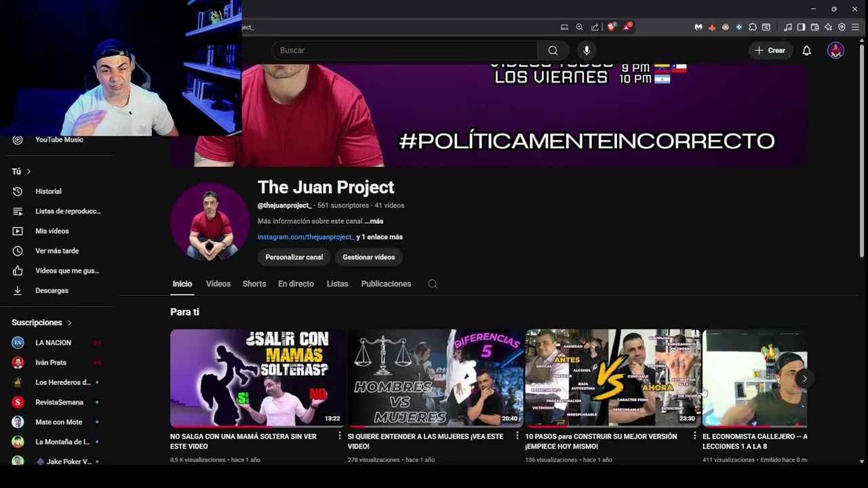
Task: Switch to the Vídeos tab
Action: coord(218,284)
